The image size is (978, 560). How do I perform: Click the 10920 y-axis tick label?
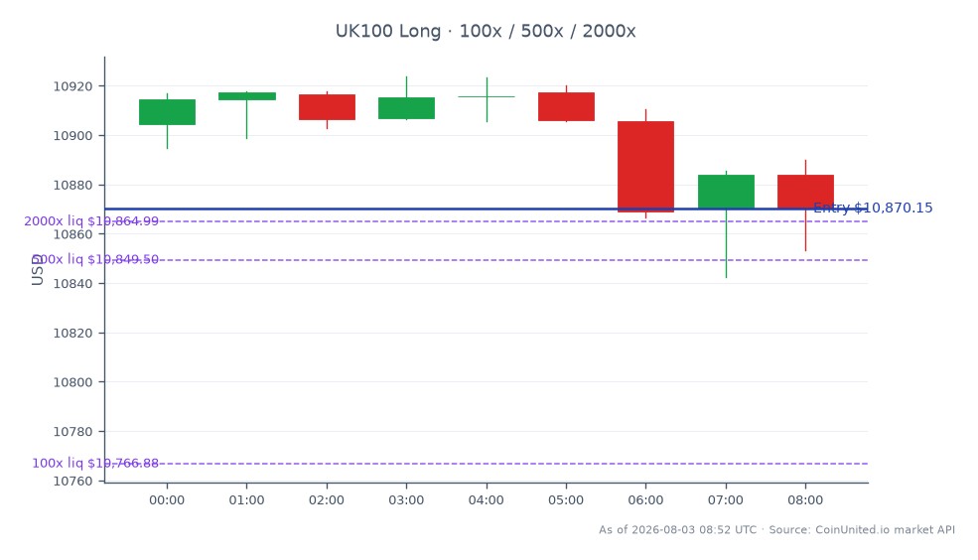click(x=72, y=86)
